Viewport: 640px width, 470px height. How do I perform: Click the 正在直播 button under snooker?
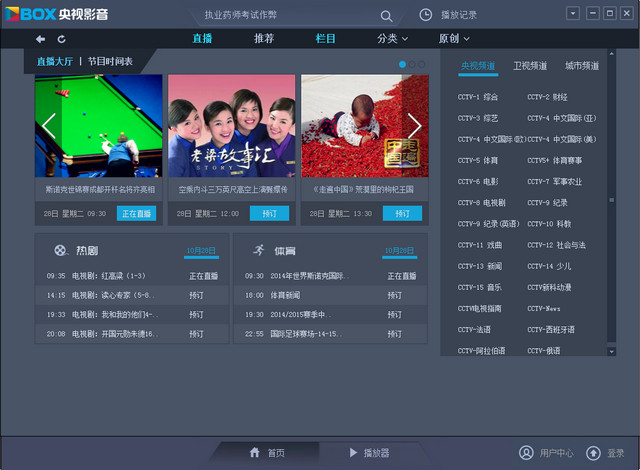click(136, 213)
